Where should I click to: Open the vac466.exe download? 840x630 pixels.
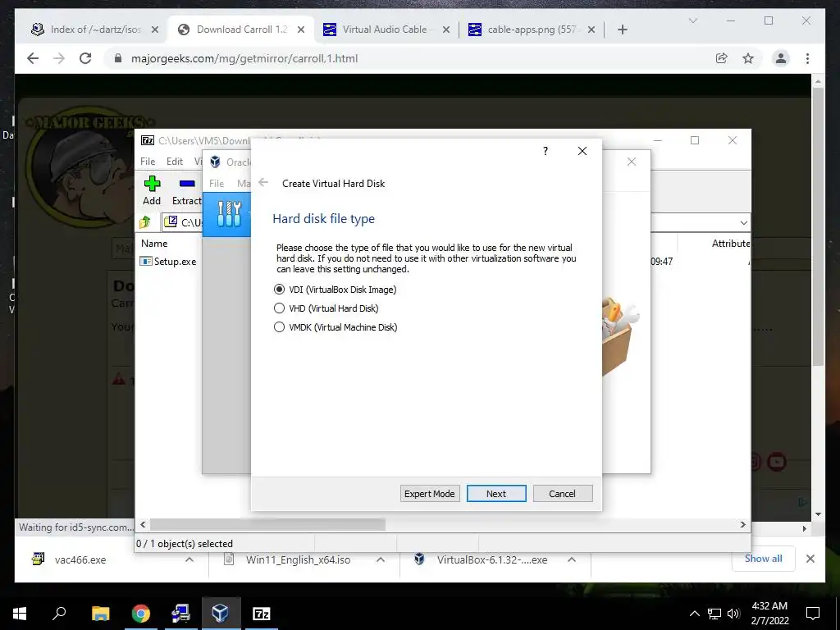[80, 559]
